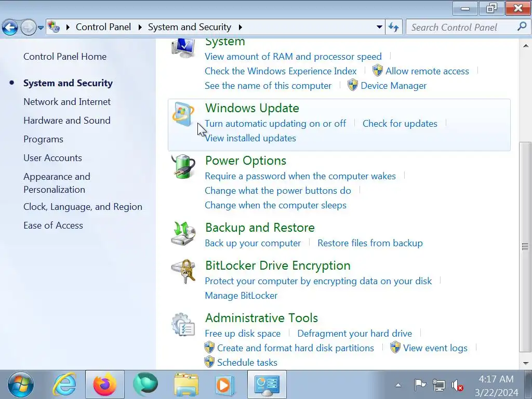
Task: Click Free up disk space
Action: point(243,334)
